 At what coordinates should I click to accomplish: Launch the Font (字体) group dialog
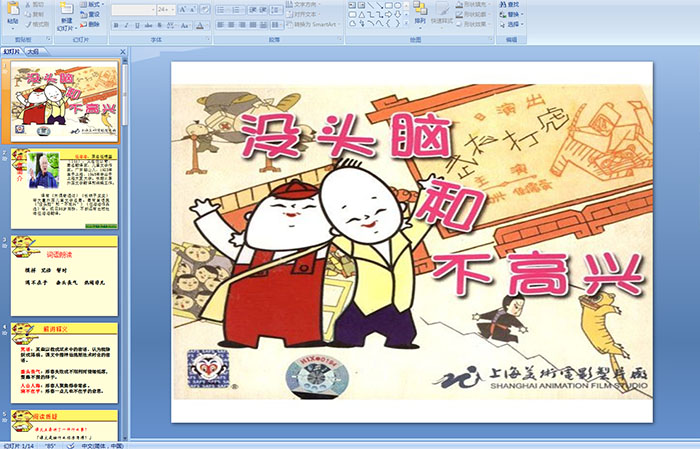208,40
